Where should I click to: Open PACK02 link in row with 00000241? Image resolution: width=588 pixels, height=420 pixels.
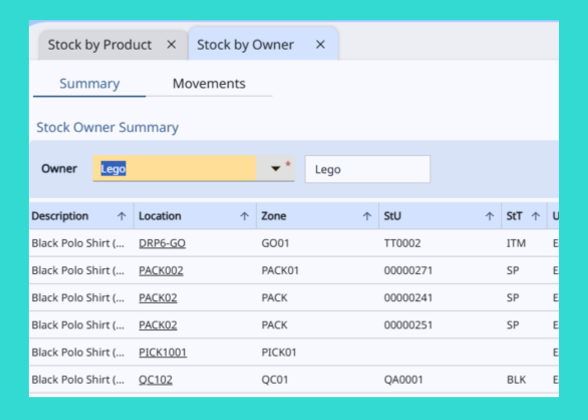click(158, 298)
